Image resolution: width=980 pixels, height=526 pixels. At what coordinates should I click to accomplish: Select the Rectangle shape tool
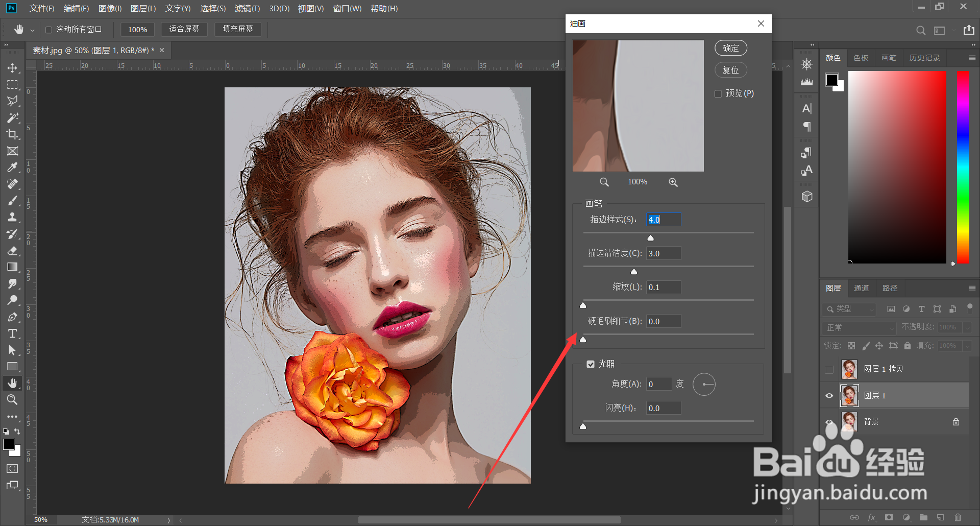[x=12, y=367]
